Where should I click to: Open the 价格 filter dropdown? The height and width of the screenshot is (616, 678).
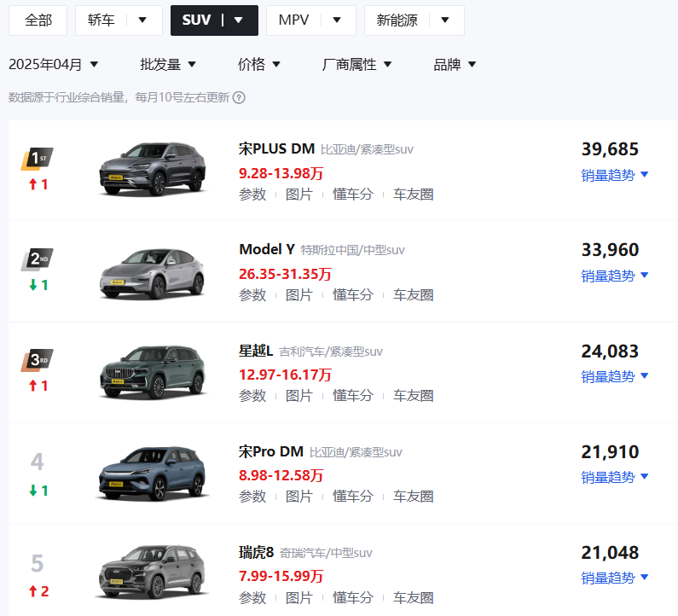point(259,65)
